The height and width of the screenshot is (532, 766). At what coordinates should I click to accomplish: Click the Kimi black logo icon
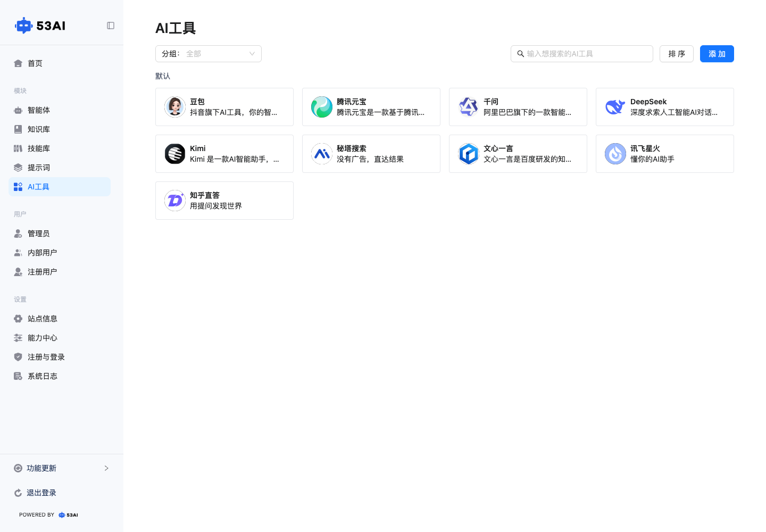point(175,154)
